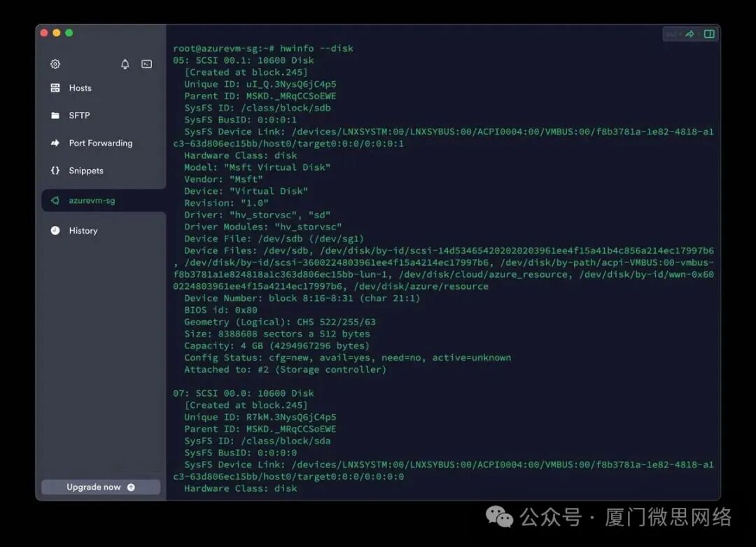Click "SysFS BusID: 0:0:0:0"
This screenshot has height=547, width=756.
coord(241,453)
